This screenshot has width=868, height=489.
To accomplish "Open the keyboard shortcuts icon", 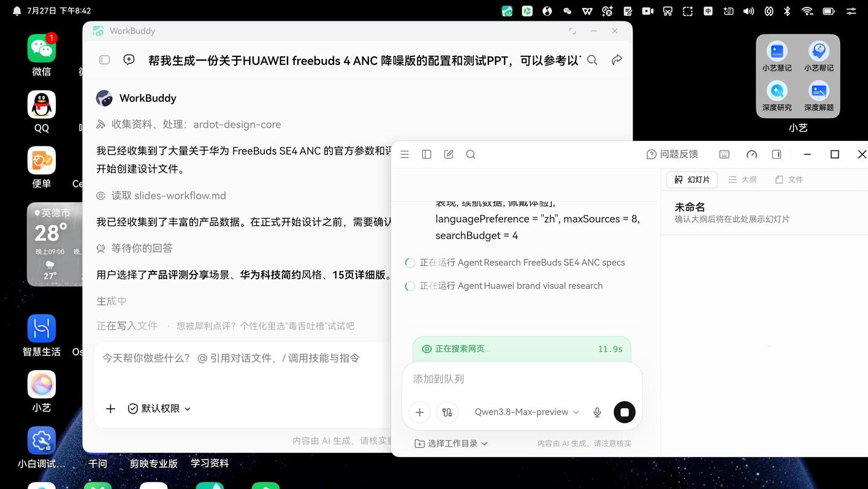I will (725, 154).
